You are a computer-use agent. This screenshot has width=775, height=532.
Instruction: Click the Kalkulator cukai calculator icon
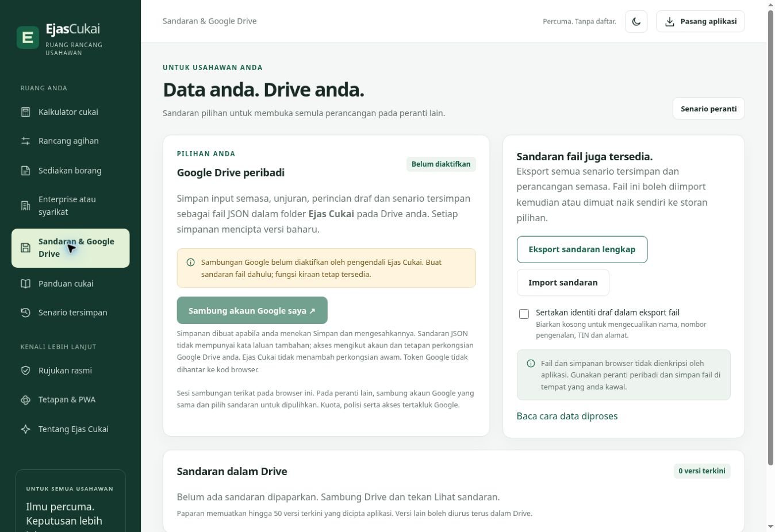point(25,112)
